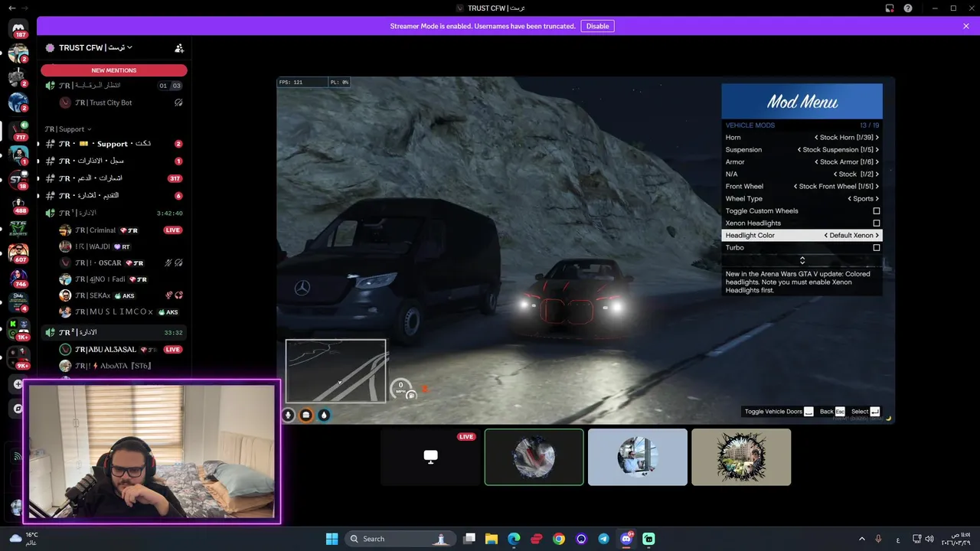Open the Windows Start menu

pos(332,539)
